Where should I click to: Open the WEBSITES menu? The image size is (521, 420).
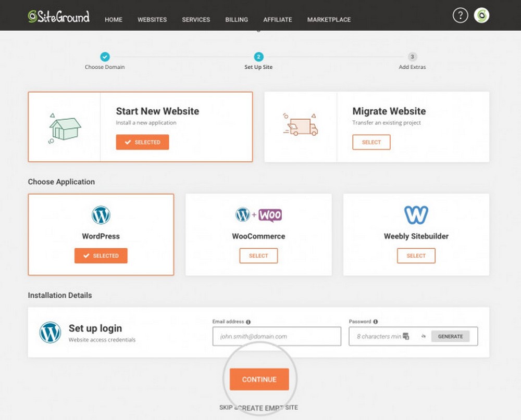click(x=152, y=20)
